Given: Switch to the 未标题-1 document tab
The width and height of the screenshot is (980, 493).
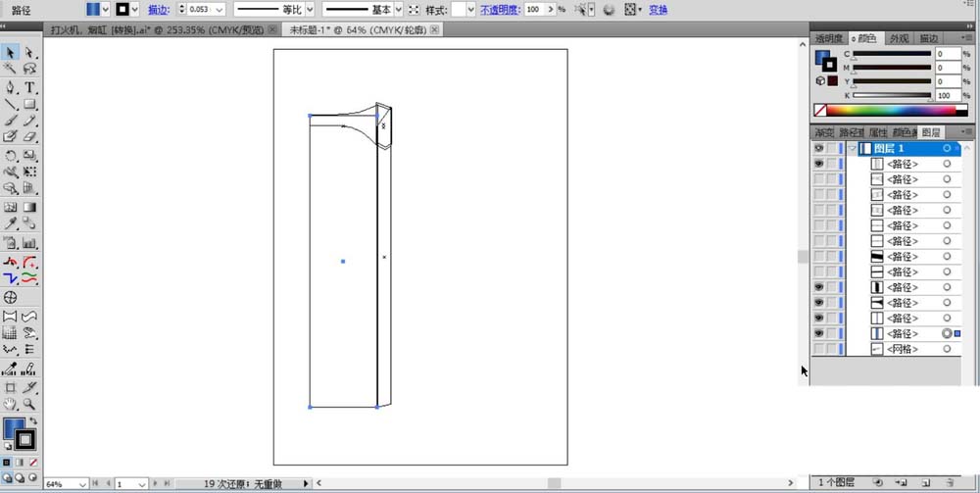Looking at the screenshot, I should pos(363,29).
